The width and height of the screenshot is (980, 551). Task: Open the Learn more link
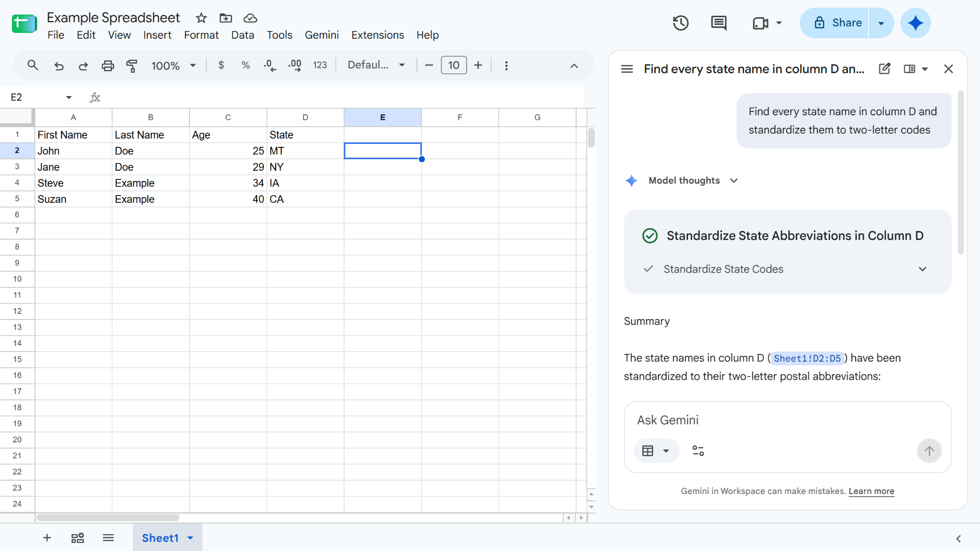(871, 491)
